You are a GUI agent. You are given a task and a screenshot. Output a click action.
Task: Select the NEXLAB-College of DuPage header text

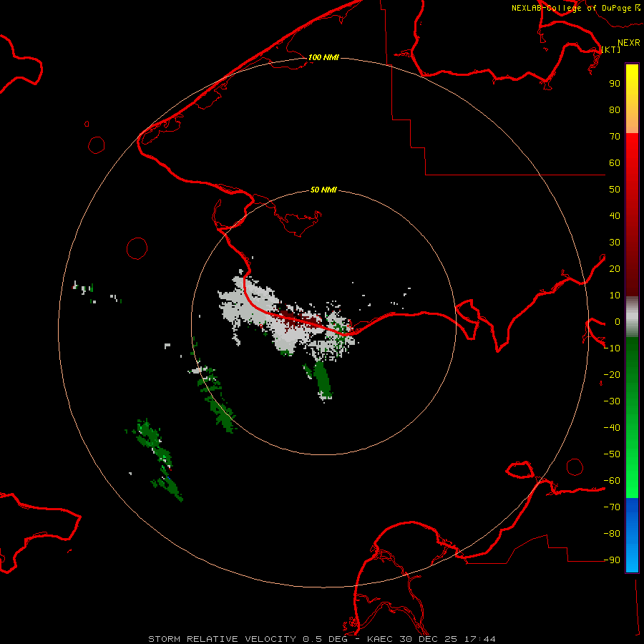pos(576,8)
